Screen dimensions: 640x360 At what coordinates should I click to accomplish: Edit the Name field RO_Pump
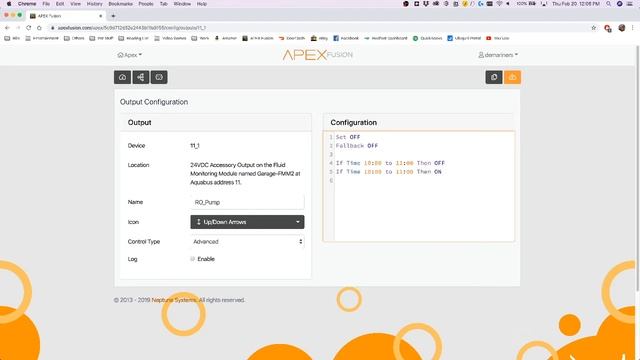247,202
